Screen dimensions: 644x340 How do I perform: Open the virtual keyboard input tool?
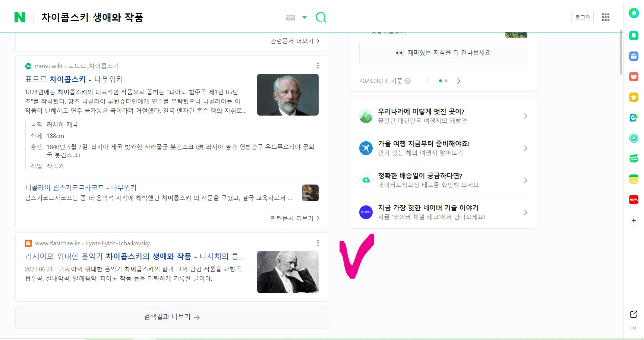[291, 17]
